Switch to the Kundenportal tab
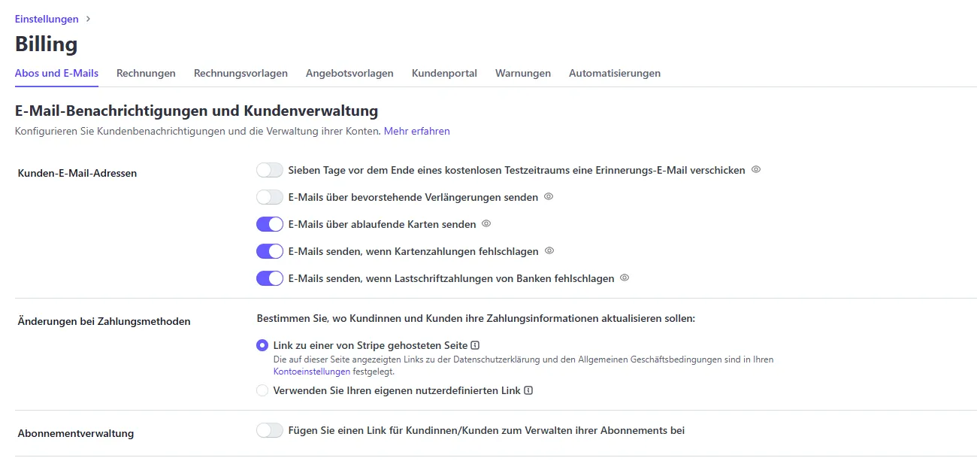This screenshot has height=461, width=980. click(x=444, y=73)
